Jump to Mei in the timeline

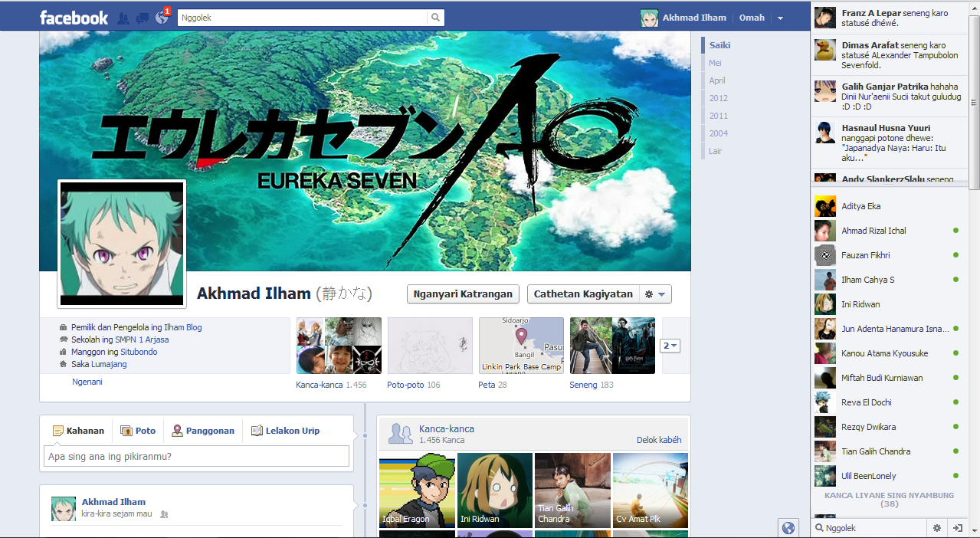(x=715, y=63)
